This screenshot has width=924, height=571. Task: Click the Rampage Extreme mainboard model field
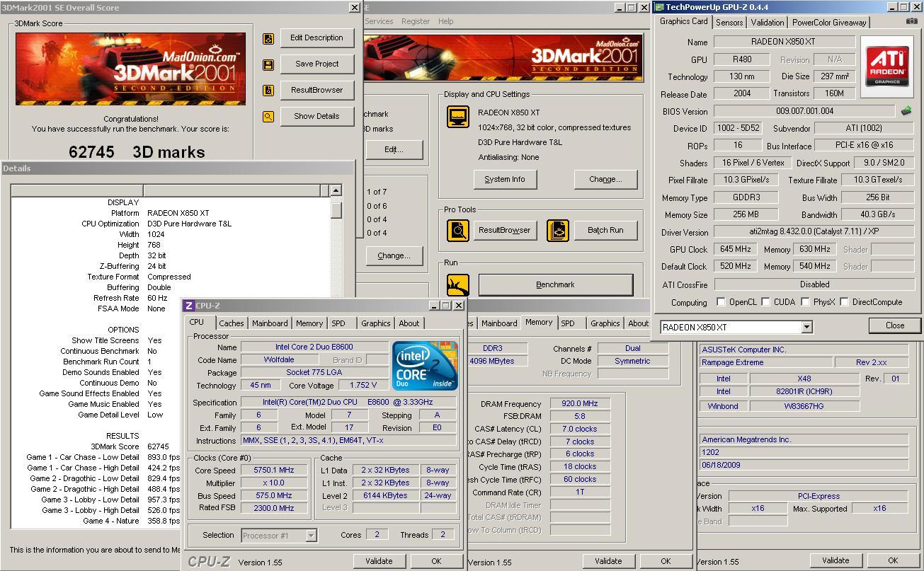[765, 362]
